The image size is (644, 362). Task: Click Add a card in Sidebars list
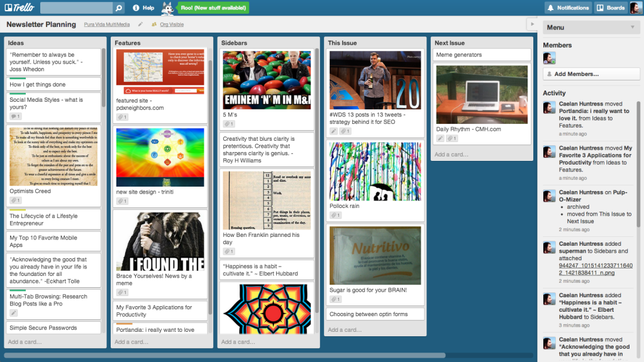point(238,341)
